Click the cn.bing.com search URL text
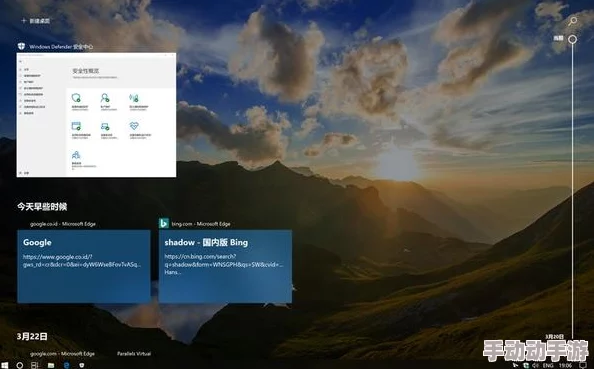Image resolution: width=594 pixels, height=369 pixels. [224, 264]
